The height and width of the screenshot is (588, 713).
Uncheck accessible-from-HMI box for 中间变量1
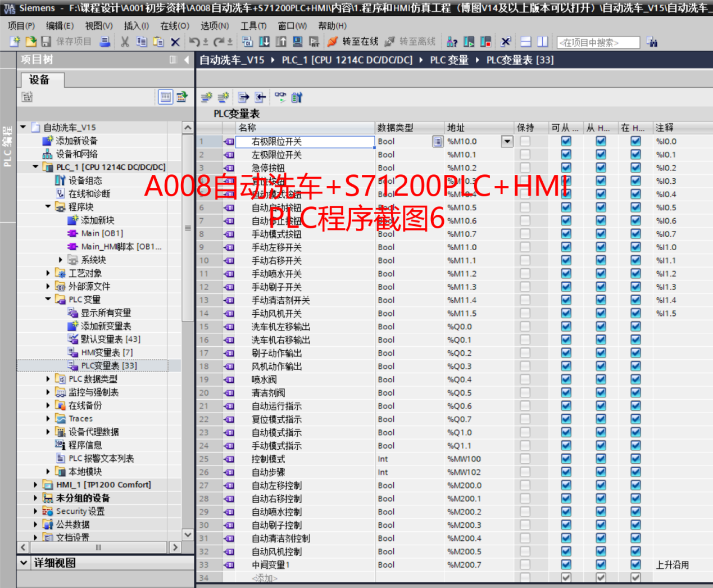click(x=566, y=564)
